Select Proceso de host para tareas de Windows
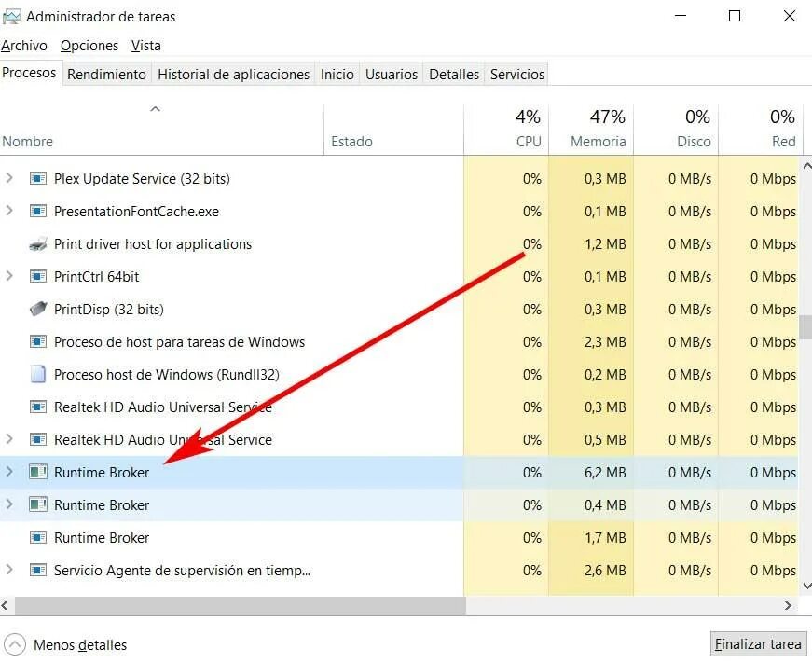Screen dimensions: 812x663 tap(399, 342)
